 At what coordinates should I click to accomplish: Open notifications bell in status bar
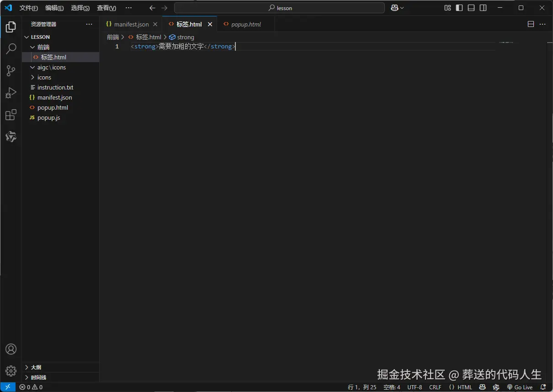(x=543, y=387)
